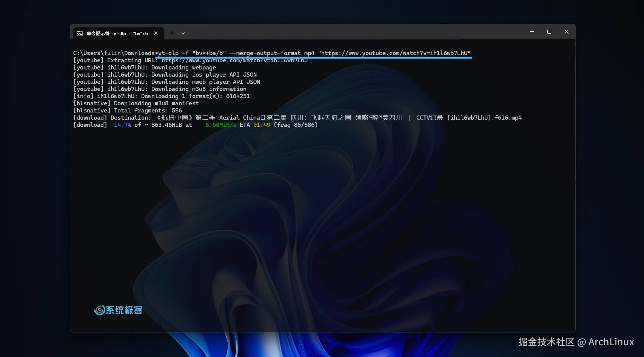
Task: Maximize the terminal window
Action: click(549, 32)
